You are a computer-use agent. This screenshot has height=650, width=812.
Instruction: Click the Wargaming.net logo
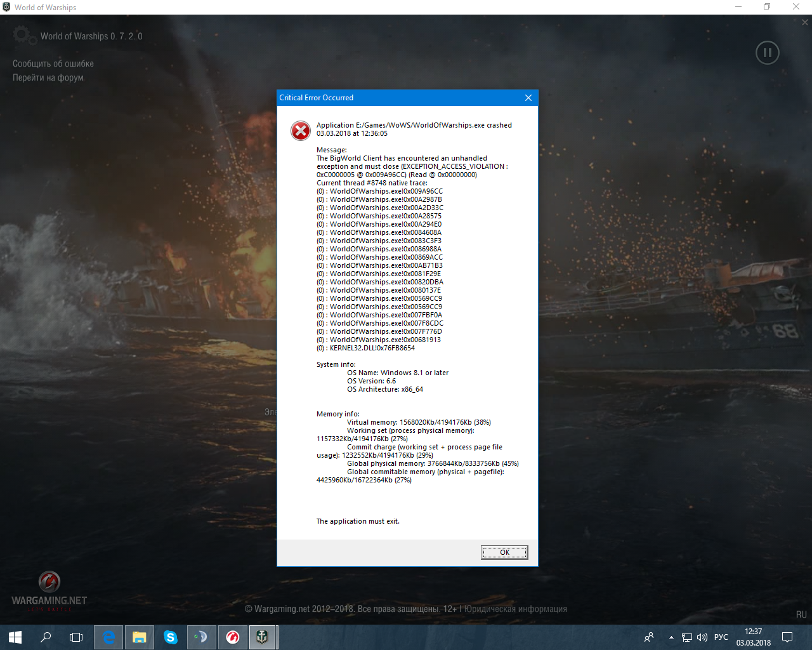[x=49, y=590]
